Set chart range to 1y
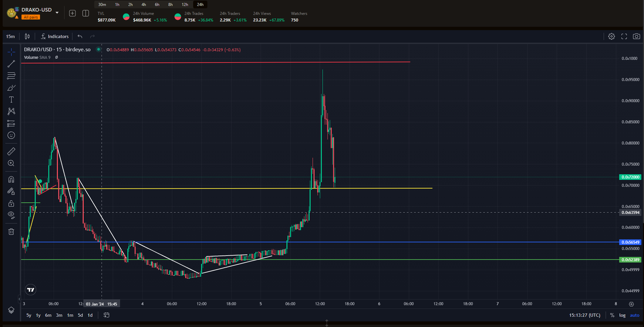The width and height of the screenshot is (644, 327). pyautogui.click(x=39, y=315)
